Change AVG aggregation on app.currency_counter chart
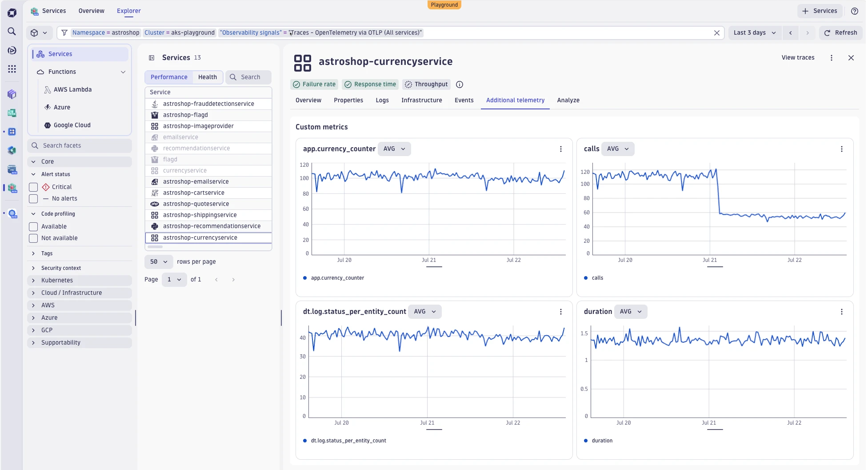Image resolution: width=868 pixels, height=470 pixels. point(394,149)
